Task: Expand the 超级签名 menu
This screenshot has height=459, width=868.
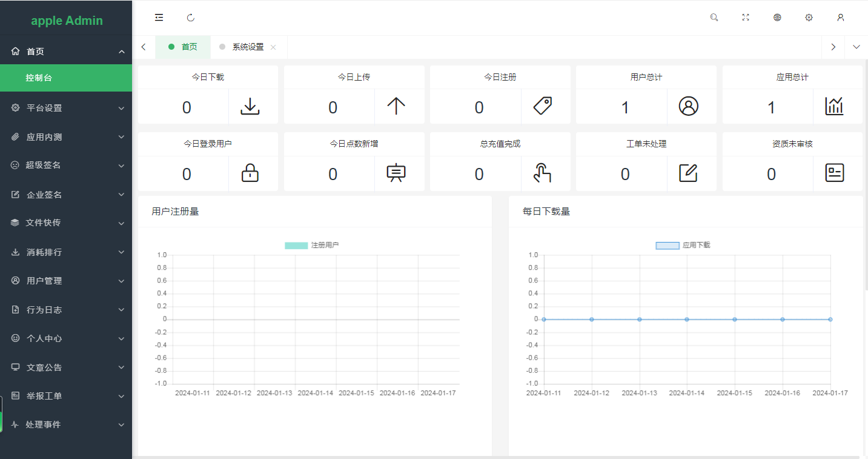Action: coord(121,166)
